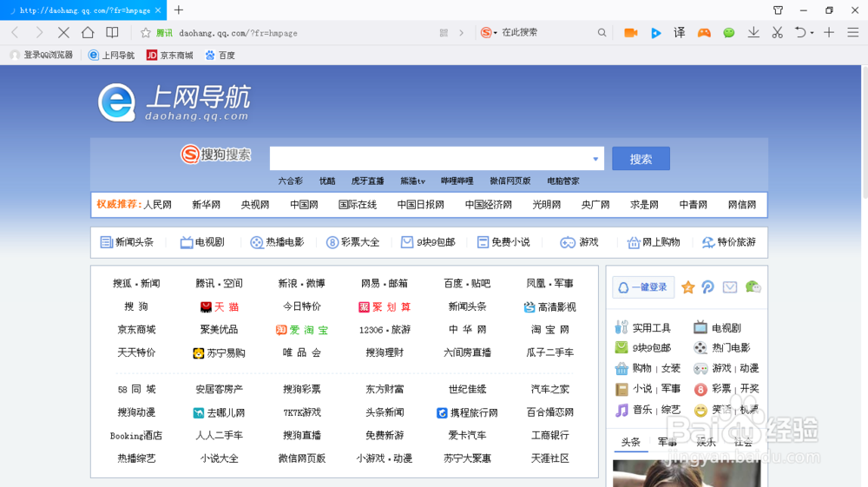Image resolution: width=868 pixels, height=487 pixels.
Task: Click the blue 搜索 button
Action: pyautogui.click(x=641, y=159)
